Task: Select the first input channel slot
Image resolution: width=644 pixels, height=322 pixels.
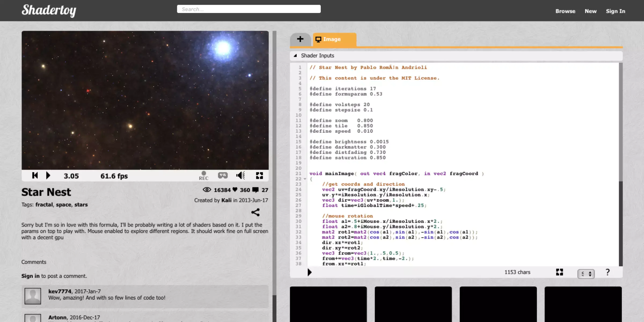Action: pyautogui.click(x=328, y=304)
